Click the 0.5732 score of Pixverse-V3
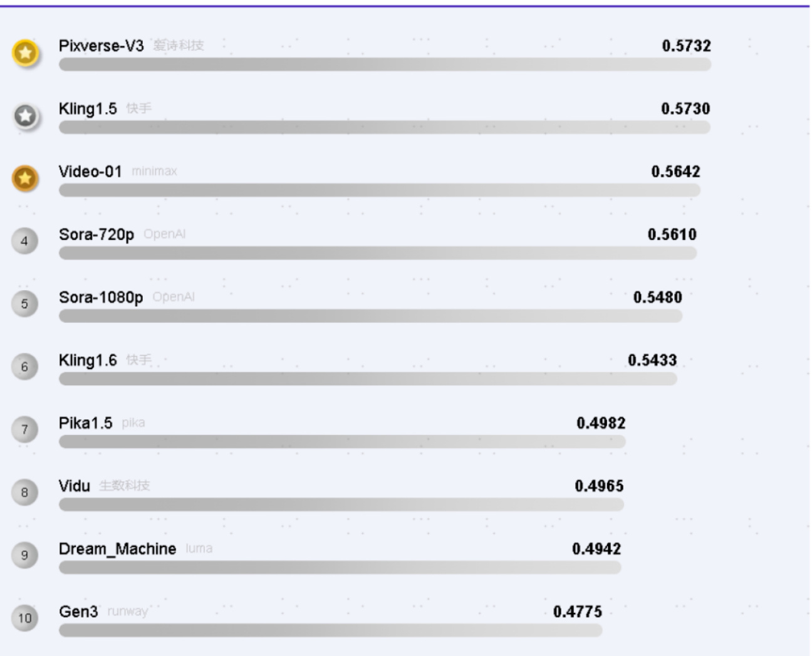Image resolution: width=812 pixels, height=656 pixels. [686, 46]
